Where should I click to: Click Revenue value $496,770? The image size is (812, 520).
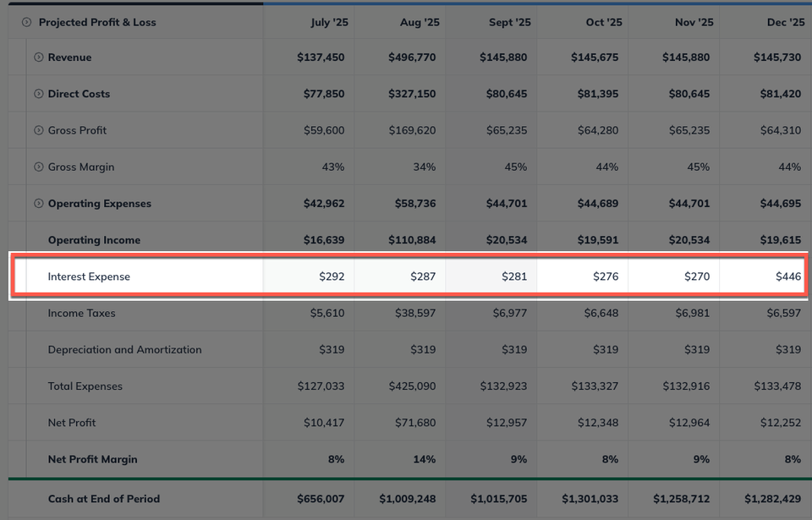click(412, 57)
